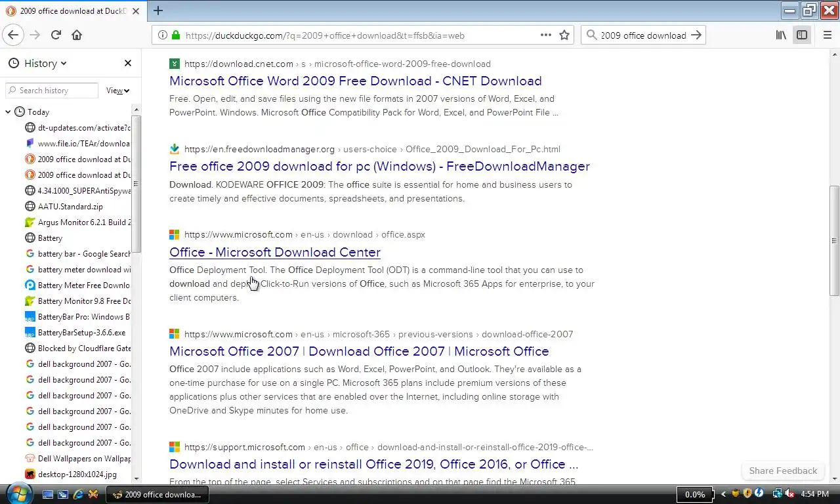Click the search bar field
This screenshot has width=840, height=504.
click(x=643, y=35)
